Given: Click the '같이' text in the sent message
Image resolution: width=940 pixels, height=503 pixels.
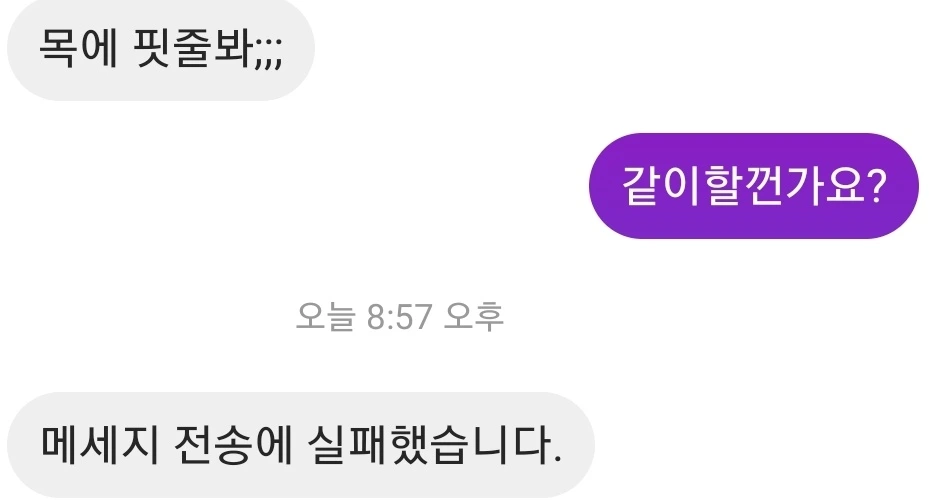Looking at the screenshot, I should point(660,186).
